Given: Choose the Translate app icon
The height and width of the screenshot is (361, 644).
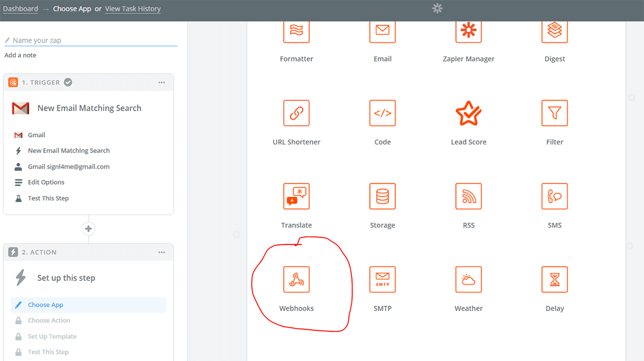Looking at the screenshot, I should click(x=296, y=196).
